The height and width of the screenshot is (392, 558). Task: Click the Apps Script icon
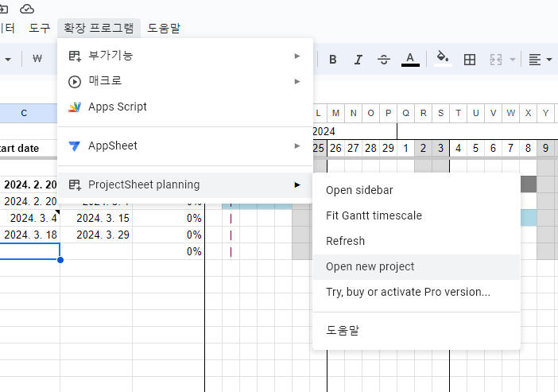[75, 107]
